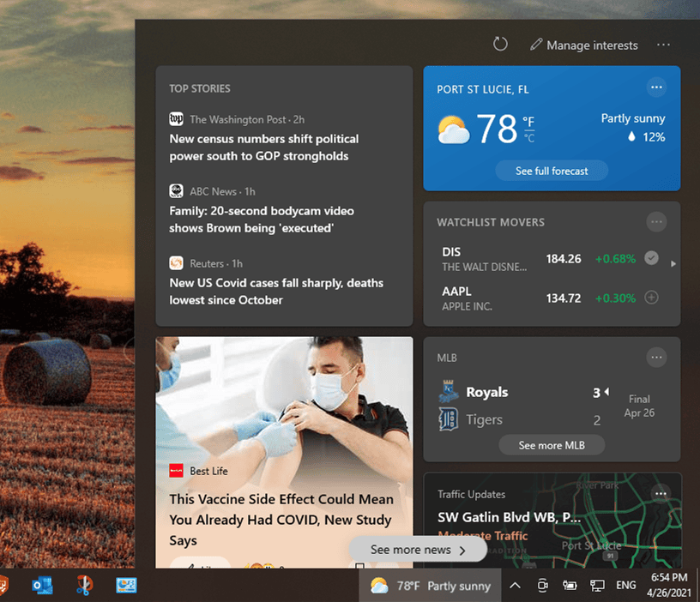Screen dimensions: 700x602
Task: Click the ABC News source logo
Action: point(177,191)
